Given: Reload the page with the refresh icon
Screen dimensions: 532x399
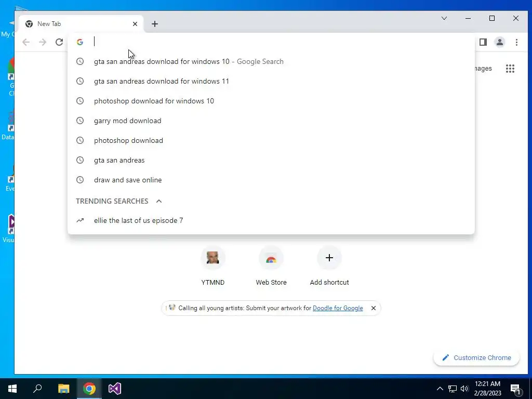Looking at the screenshot, I should pos(59,42).
